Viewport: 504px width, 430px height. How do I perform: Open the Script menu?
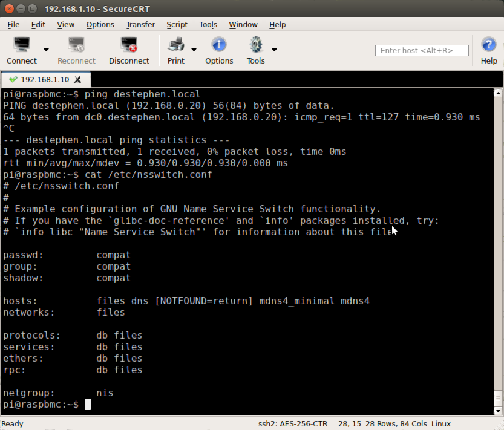click(x=177, y=25)
